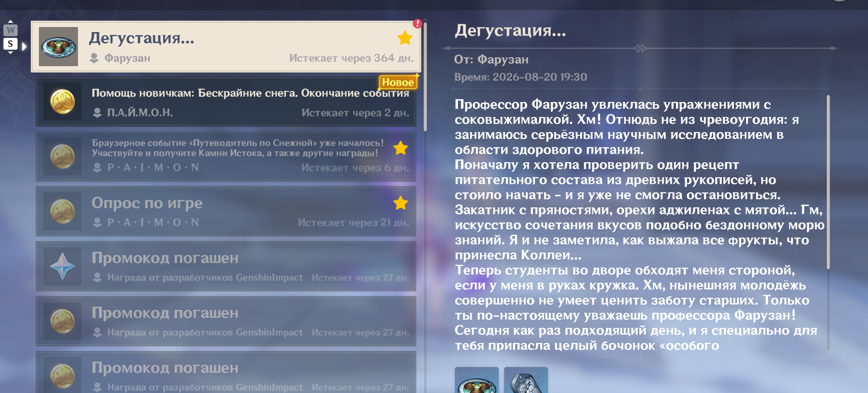Open the Помощь новичкам: Бескрайние снега mail
This screenshot has height=393, width=868.
coord(226,102)
